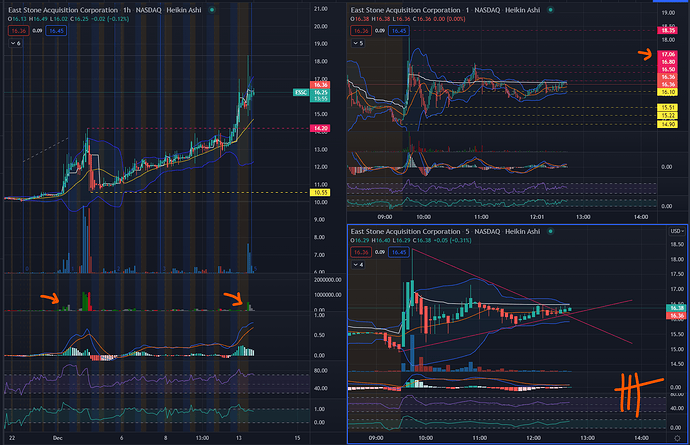The height and width of the screenshot is (445, 690).
Task: Select the yellow 10.55 price level label
Action: (x=320, y=192)
